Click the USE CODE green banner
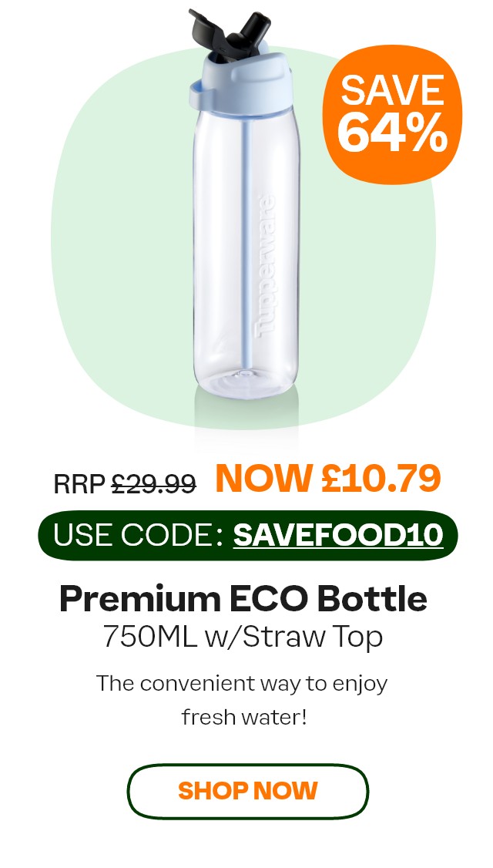Screen dimensions: 493x868 [x=248, y=535]
